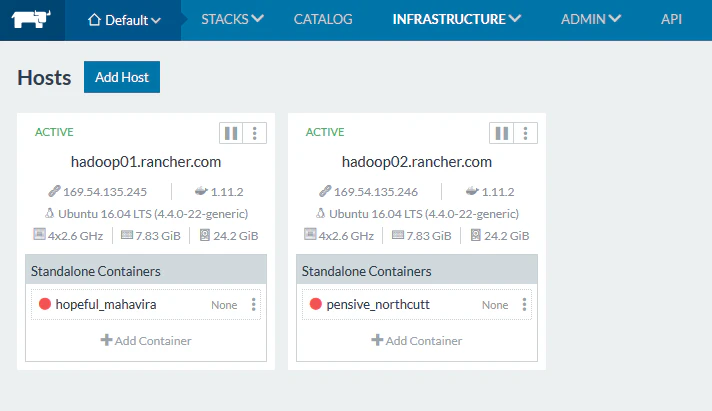Click IP address 169.54.135.245
Viewport: 712px width, 411px height.
(105, 192)
